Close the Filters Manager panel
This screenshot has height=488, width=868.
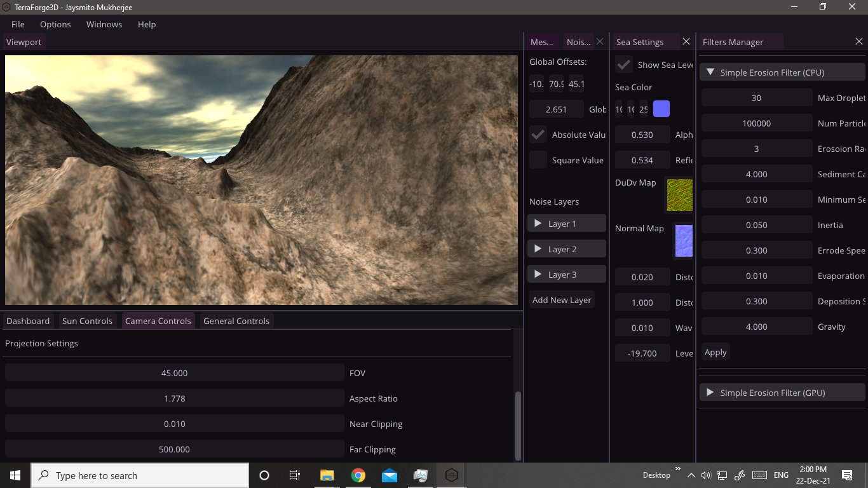(x=858, y=42)
